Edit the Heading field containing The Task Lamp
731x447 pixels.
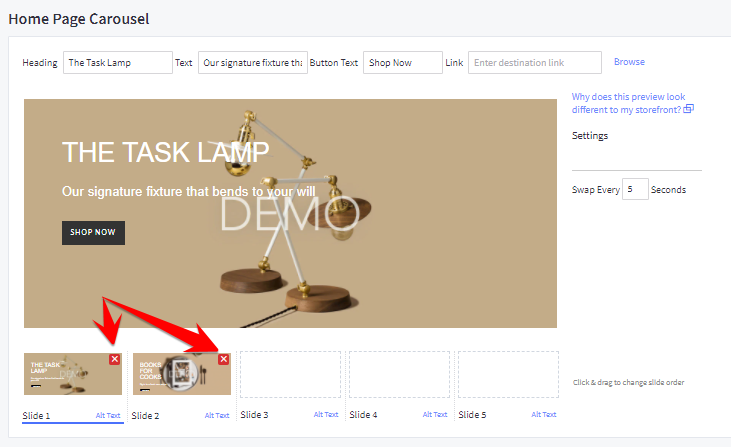click(118, 62)
